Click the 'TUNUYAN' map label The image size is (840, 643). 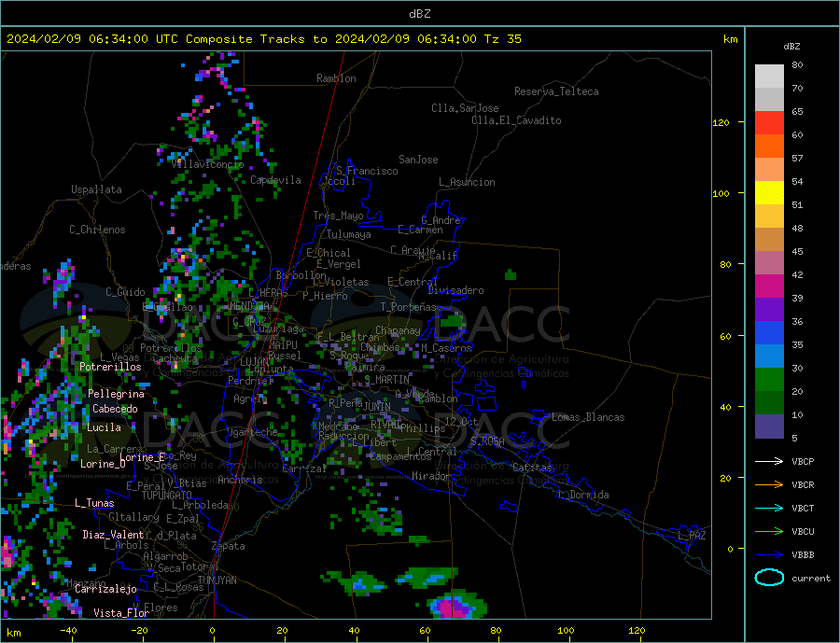click(217, 580)
